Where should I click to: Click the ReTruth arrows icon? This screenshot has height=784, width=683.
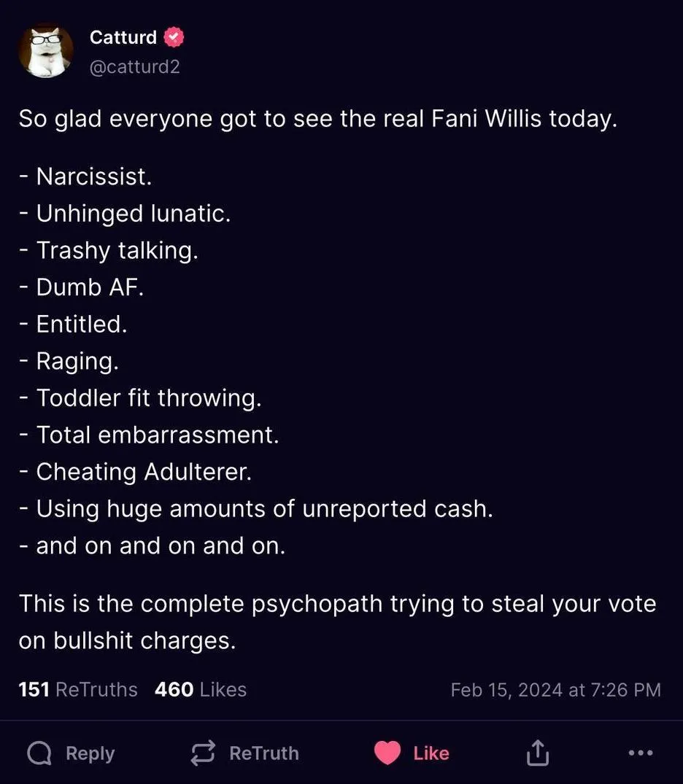(202, 753)
